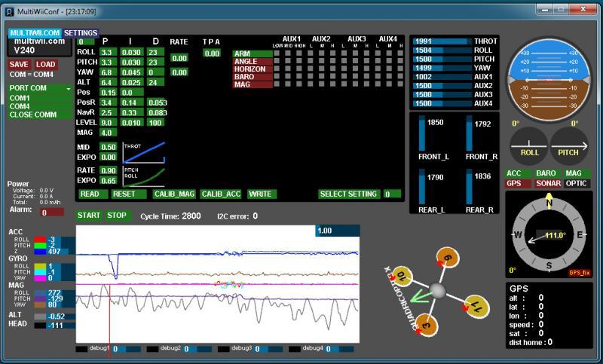Toggle the ANGLE AUX1 MID checkbox
The height and width of the screenshot is (364, 603).
(287, 62)
